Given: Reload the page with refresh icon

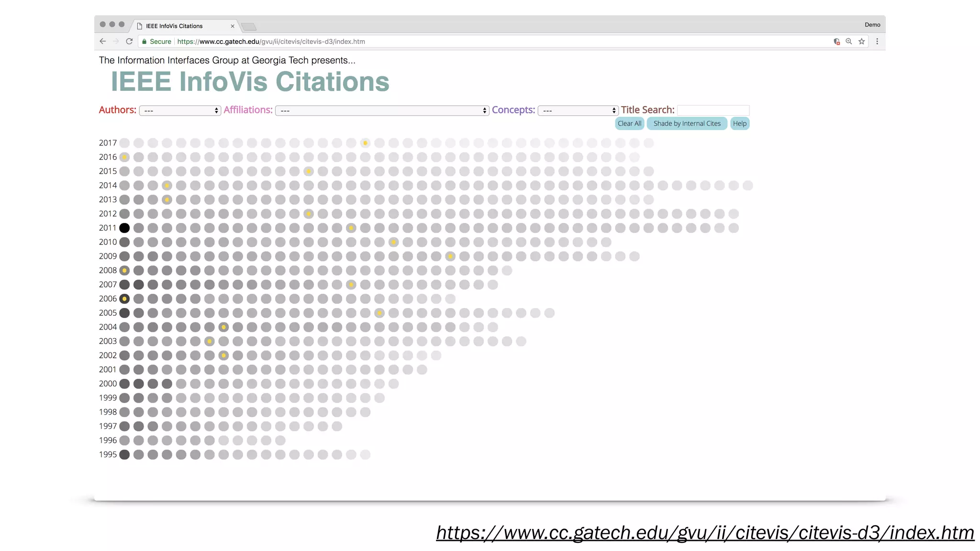Looking at the screenshot, I should 129,42.
